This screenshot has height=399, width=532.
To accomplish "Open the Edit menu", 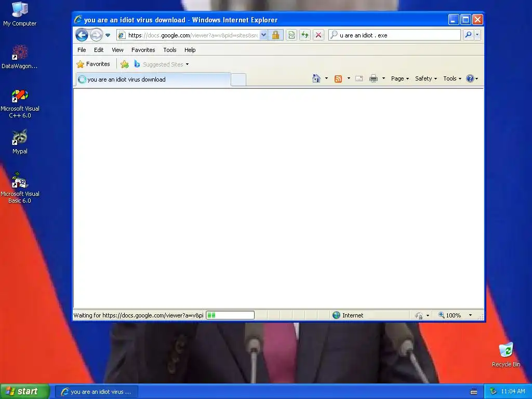I will pyautogui.click(x=99, y=50).
